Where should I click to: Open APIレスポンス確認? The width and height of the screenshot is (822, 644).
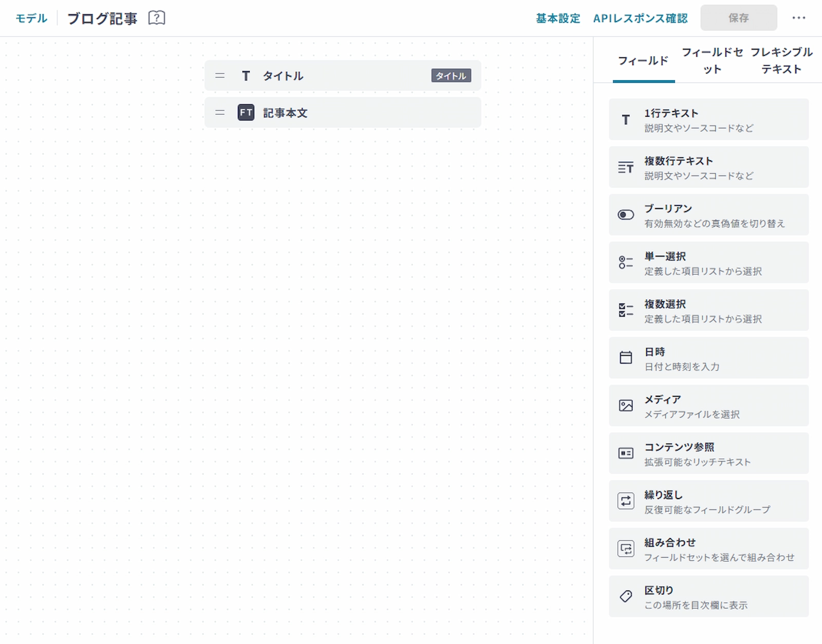640,19
